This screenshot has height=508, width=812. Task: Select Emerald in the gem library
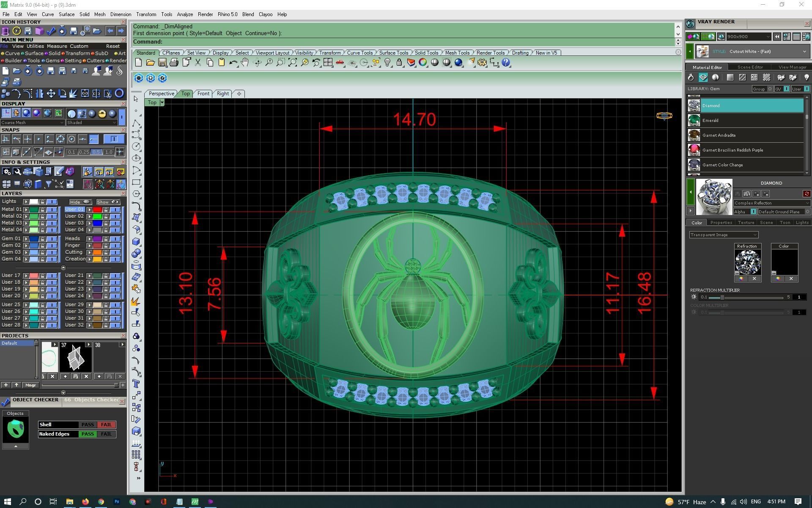coord(710,121)
